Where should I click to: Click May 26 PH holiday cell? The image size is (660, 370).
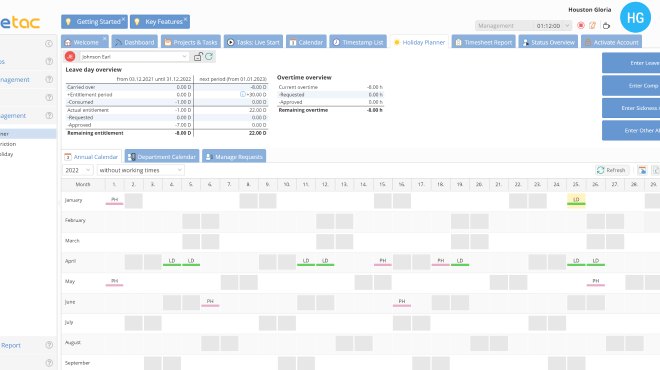(596, 282)
